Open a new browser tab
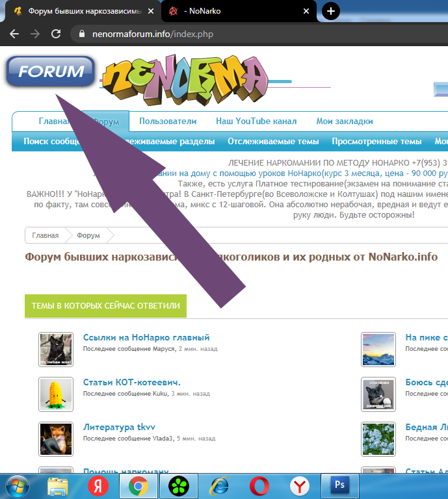Screen dimensions: 448x499 [x=331, y=11]
